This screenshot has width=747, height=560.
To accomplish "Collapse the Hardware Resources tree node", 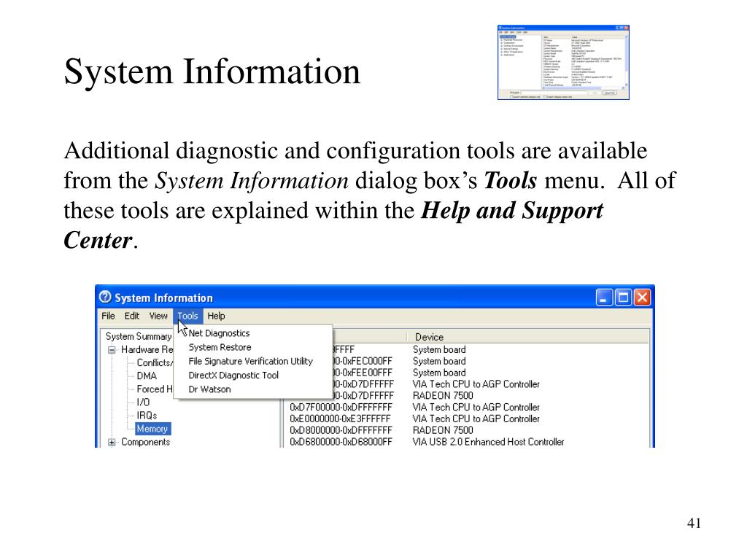I will pyautogui.click(x=112, y=350).
